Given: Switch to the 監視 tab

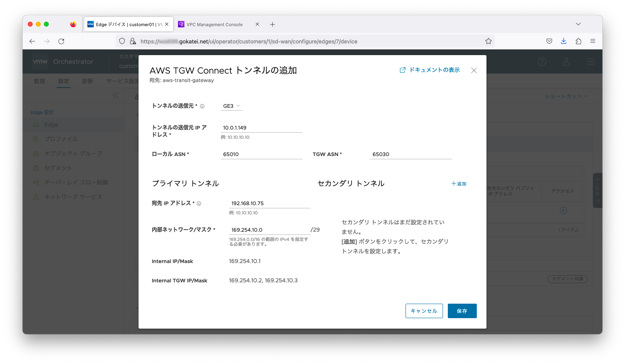Looking at the screenshot, I should [39, 81].
